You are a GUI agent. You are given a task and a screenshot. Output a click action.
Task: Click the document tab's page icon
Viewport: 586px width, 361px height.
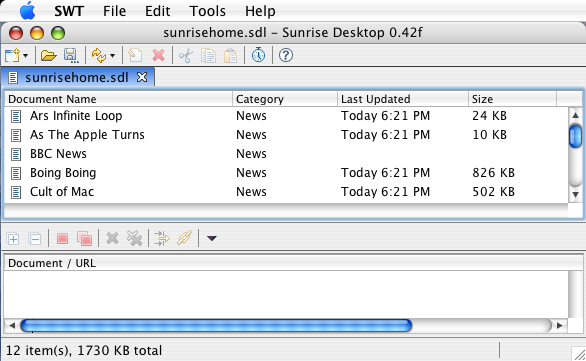coord(13,78)
